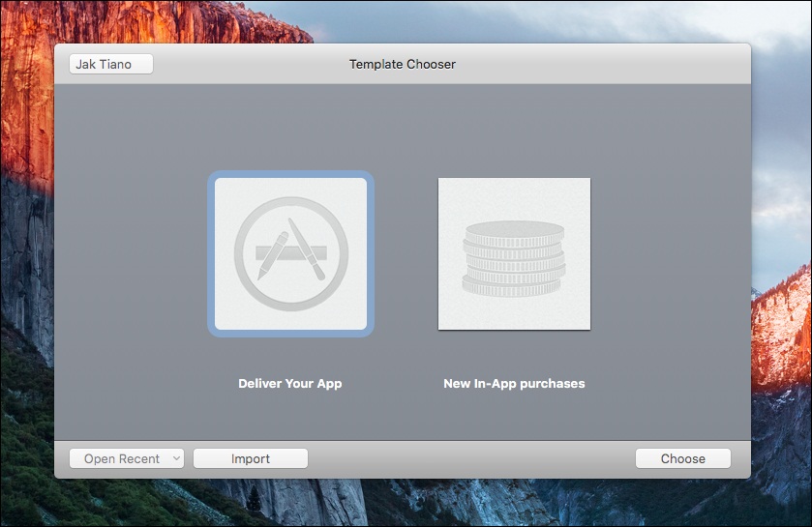This screenshot has height=527, width=812.
Task: Select the Deliver Your App template thumbnail
Action: 290,253
